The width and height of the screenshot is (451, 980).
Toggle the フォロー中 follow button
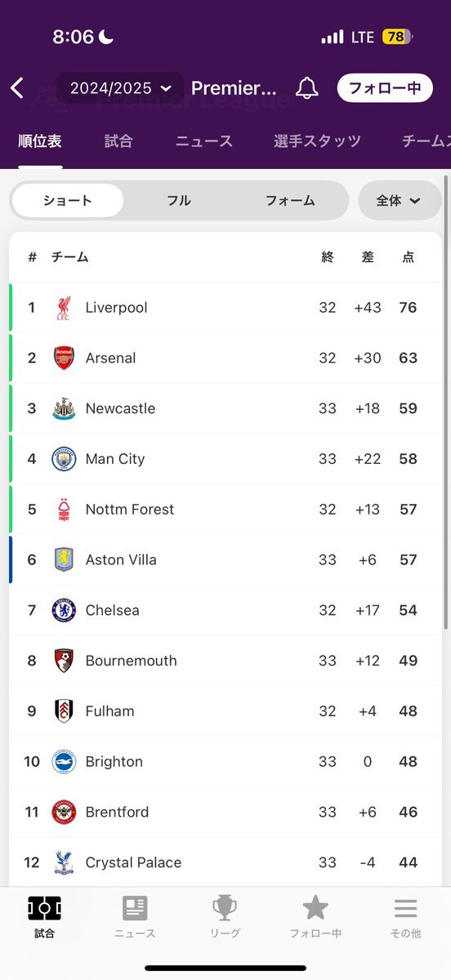(384, 88)
